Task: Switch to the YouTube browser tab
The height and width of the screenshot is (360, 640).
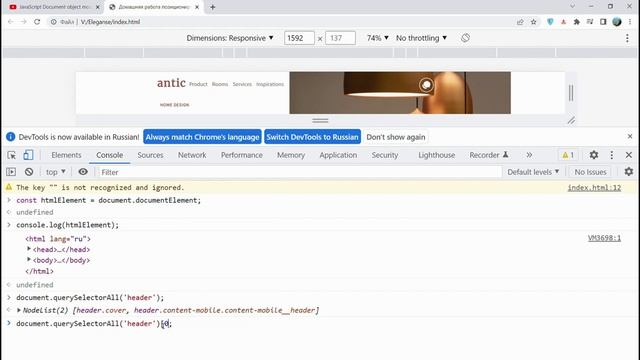Action: click(x=55, y=7)
